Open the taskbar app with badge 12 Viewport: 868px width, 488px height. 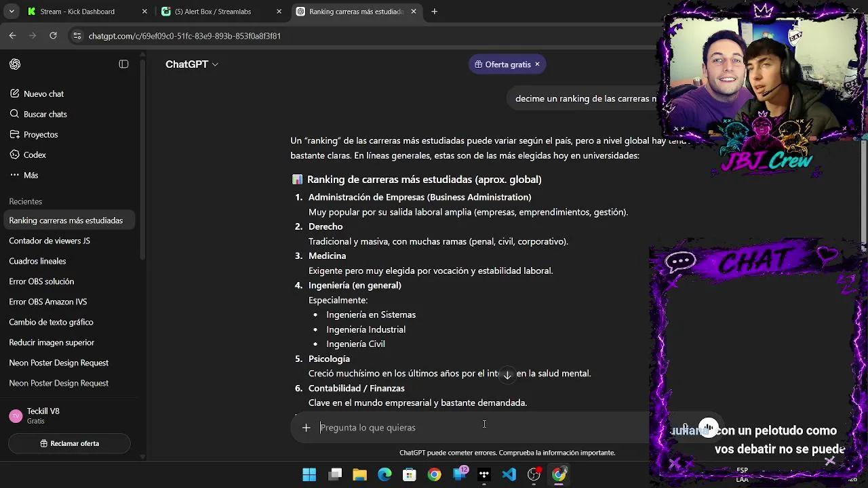click(x=460, y=474)
